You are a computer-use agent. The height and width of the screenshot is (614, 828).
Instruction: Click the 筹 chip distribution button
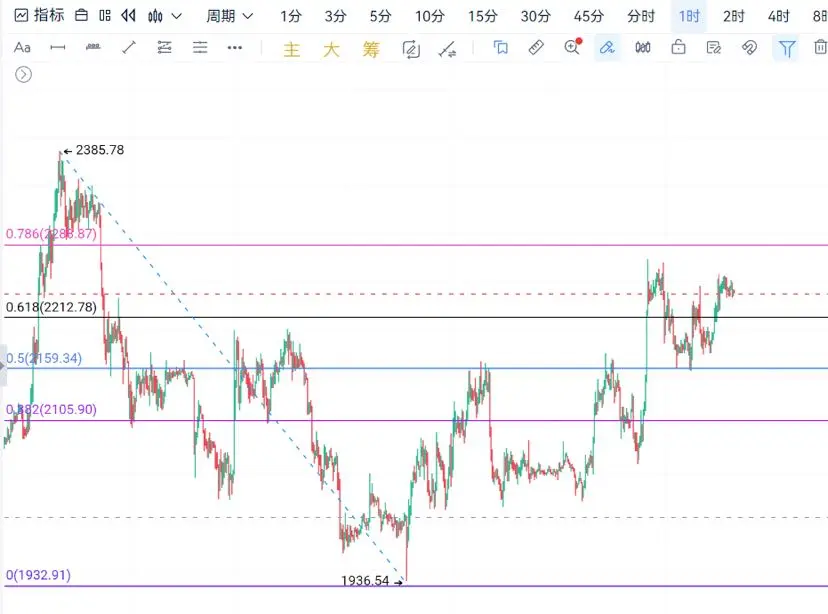(x=371, y=50)
